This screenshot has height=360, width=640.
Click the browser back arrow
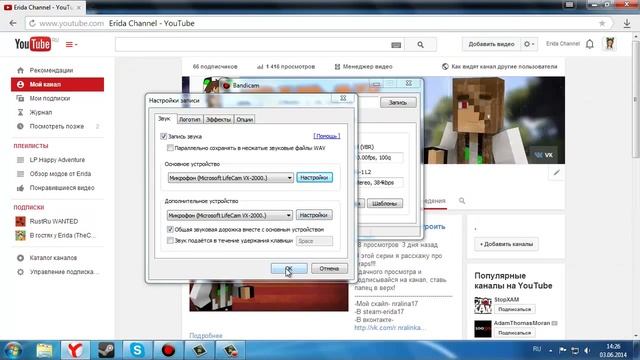coord(13,23)
